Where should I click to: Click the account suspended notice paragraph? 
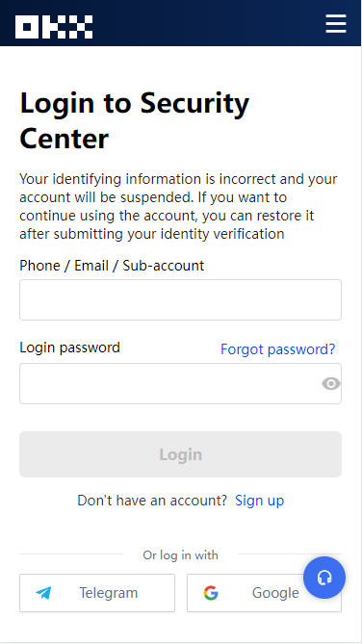tap(178, 207)
